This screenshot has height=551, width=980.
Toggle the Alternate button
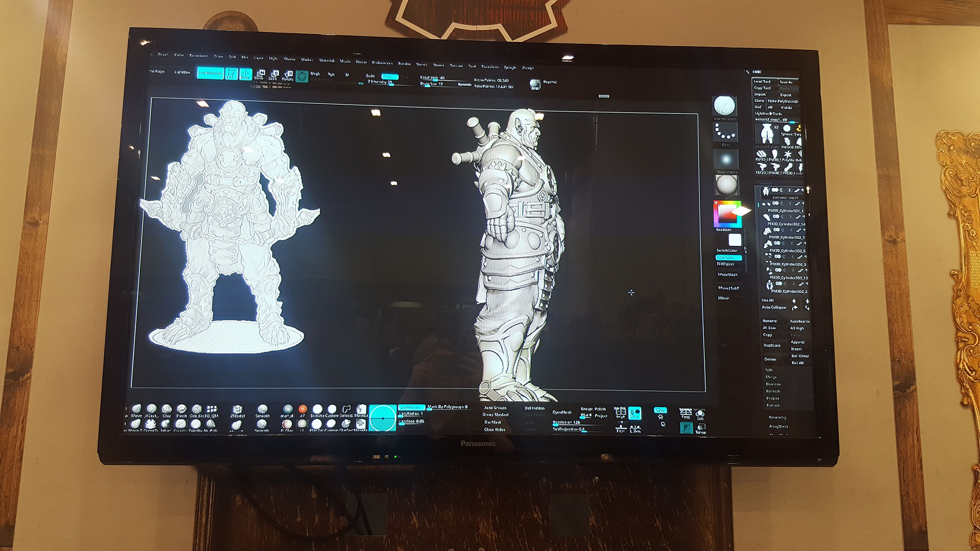pos(728,257)
